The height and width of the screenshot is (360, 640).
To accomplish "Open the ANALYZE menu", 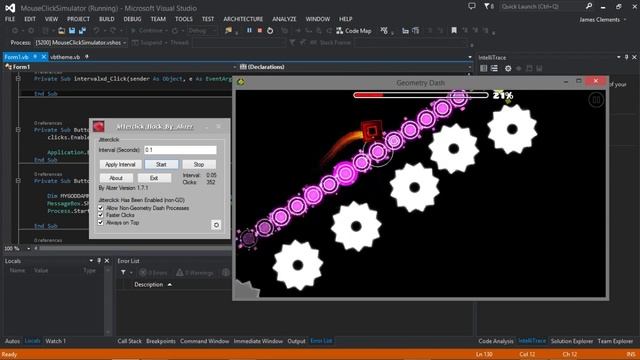I will coord(284,19).
